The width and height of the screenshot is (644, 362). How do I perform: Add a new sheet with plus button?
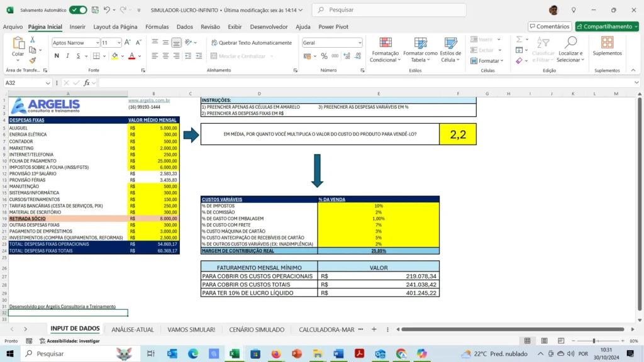374,329
